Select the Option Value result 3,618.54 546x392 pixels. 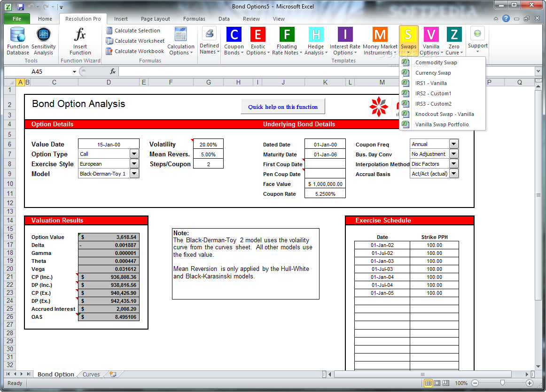(x=109, y=237)
